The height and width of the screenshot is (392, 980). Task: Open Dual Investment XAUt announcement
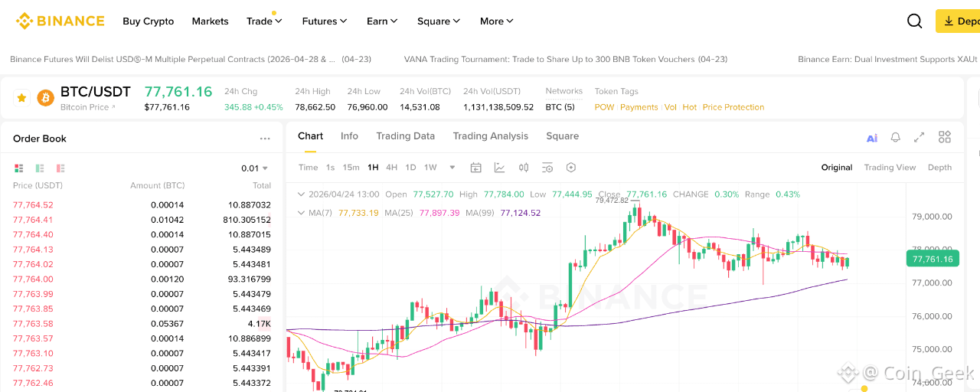888,59
